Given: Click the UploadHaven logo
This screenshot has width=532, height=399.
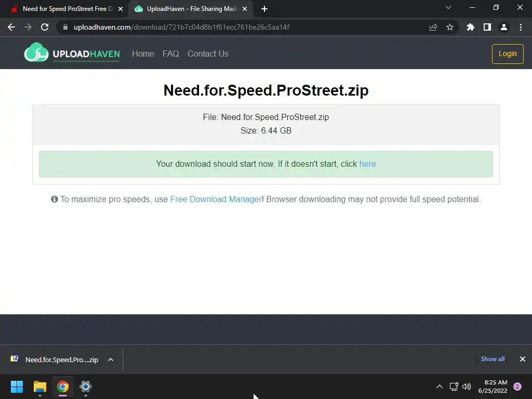Looking at the screenshot, I should click(x=72, y=53).
